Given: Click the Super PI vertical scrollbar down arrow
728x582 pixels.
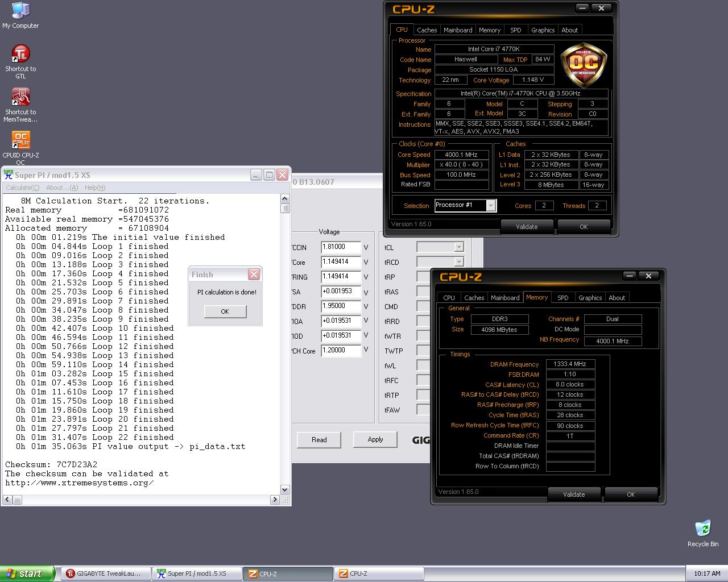Looking at the screenshot, I should (285, 489).
